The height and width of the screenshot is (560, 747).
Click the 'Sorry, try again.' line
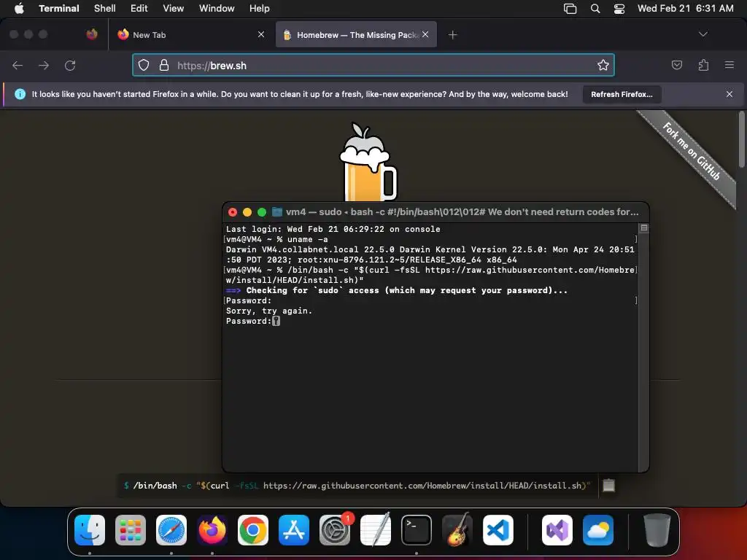click(269, 311)
